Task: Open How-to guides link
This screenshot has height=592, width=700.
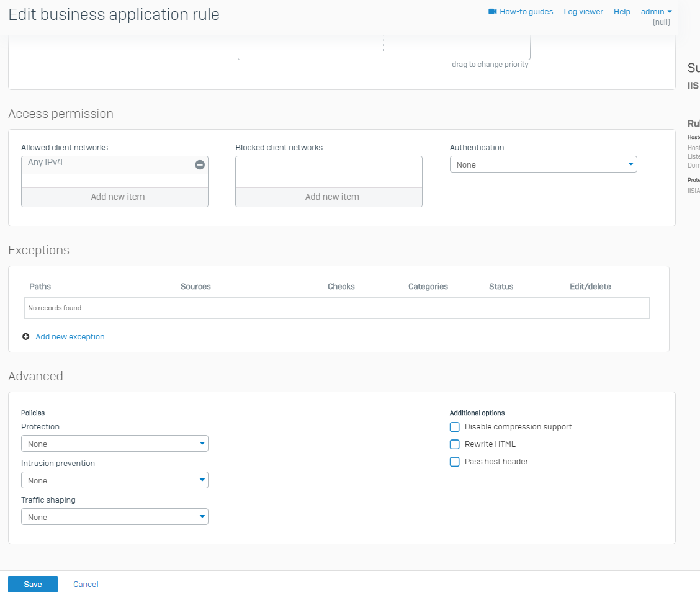Action: point(526,12)
